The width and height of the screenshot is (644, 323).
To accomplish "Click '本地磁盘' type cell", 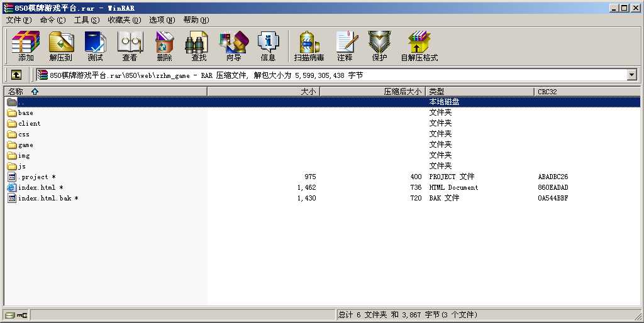I will click(444, 102).
